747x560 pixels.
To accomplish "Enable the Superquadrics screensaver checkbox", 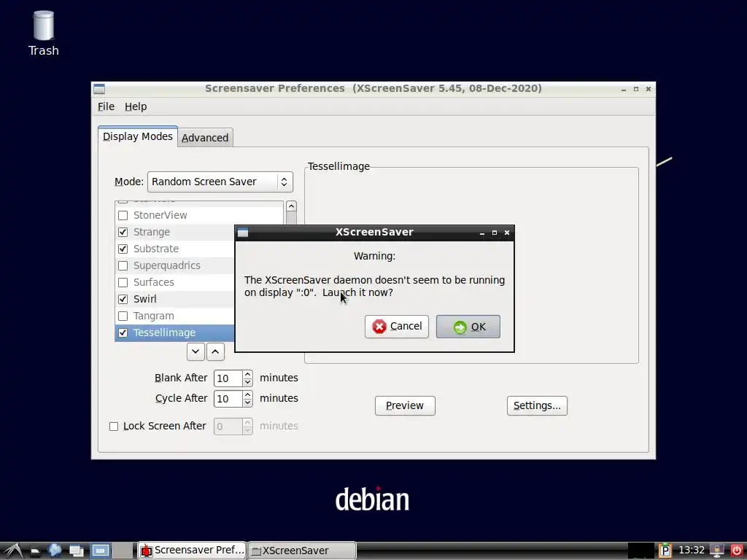I will click(x=123, y=265).
